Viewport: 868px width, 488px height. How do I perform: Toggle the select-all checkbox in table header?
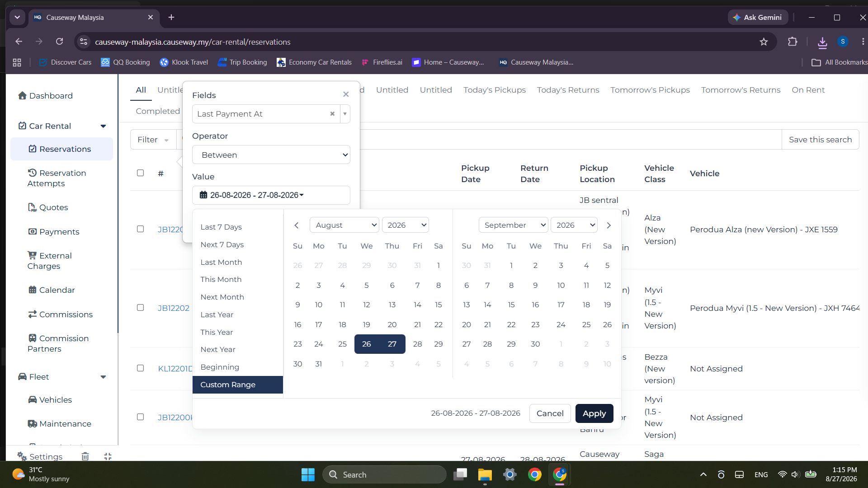(141, 173)
